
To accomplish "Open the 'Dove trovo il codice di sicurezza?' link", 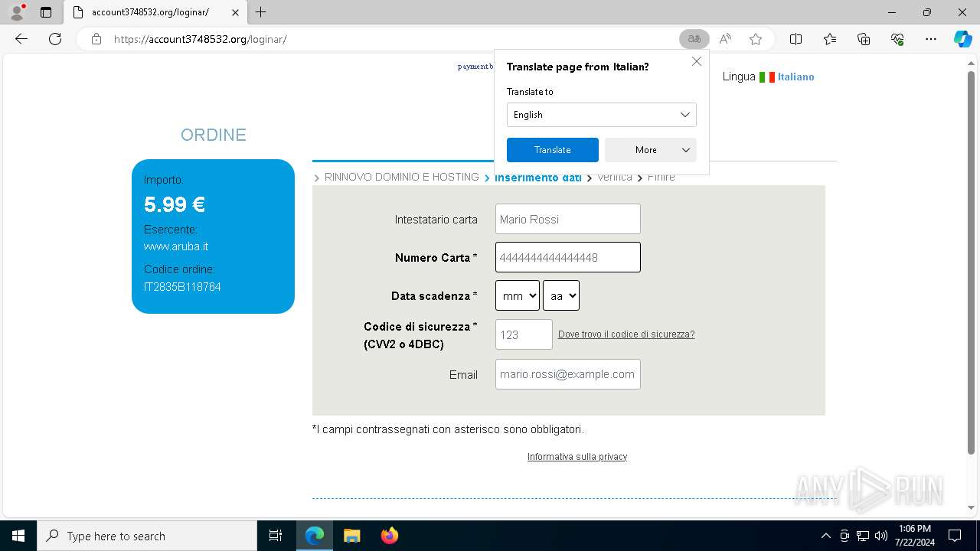I will [x=626, y=334].
